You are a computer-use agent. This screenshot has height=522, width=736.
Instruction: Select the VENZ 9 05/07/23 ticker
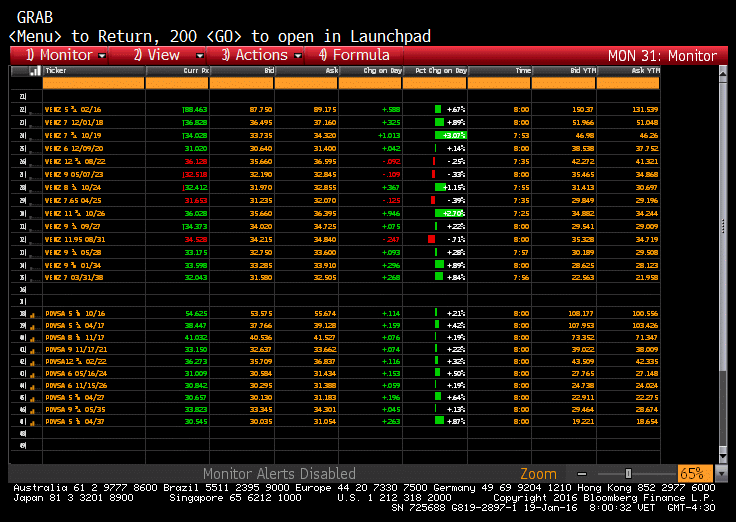[x=74, y=175]
